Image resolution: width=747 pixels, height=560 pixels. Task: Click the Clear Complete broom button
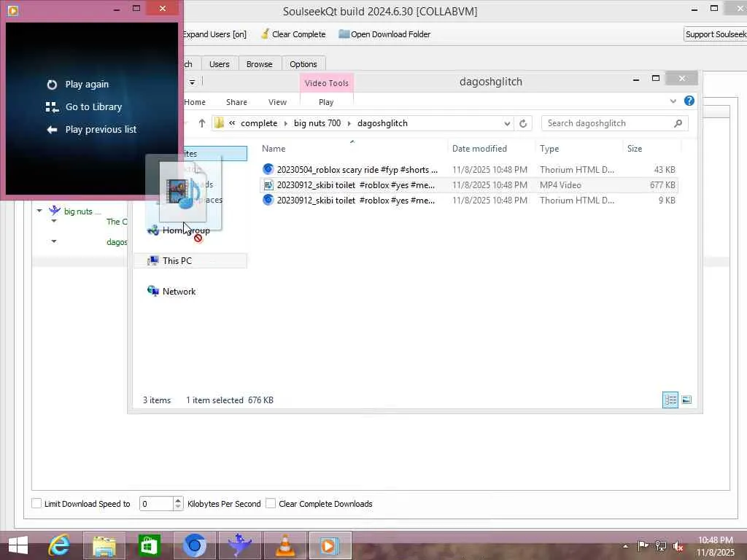coord(293,34)
